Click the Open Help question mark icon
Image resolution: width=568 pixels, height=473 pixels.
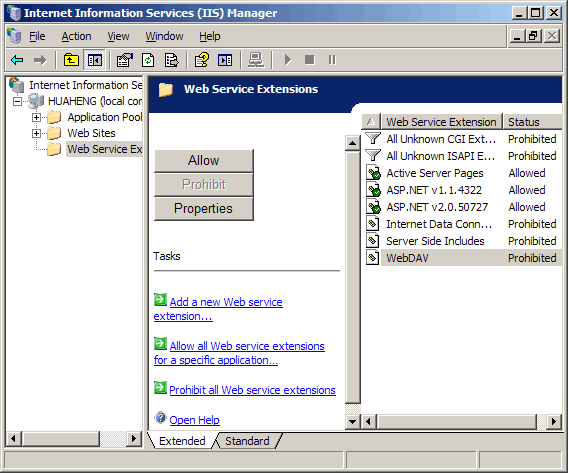point(160,418)
